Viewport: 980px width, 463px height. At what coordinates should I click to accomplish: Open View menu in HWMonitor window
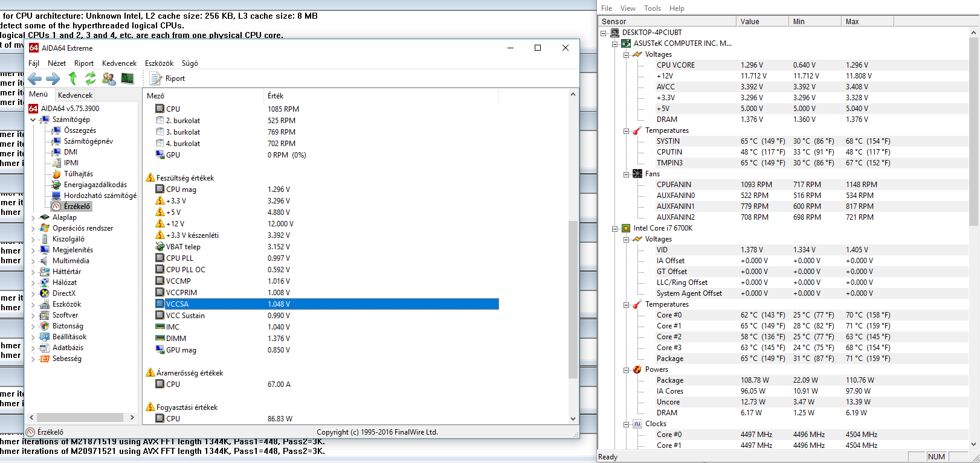(x=628, y=8)
